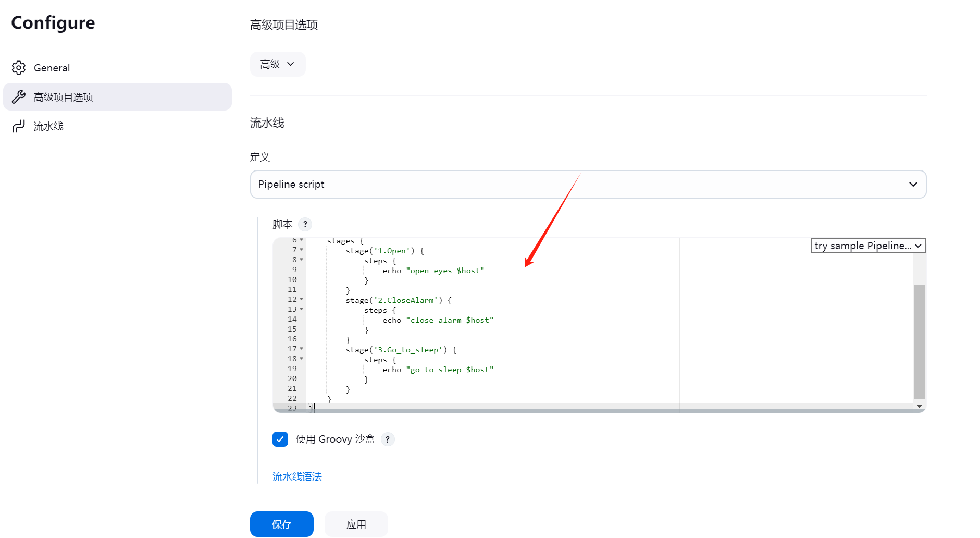980x538 pixels.
Task: Collapse code fold at line 12
Action: [x=302, y=299]
